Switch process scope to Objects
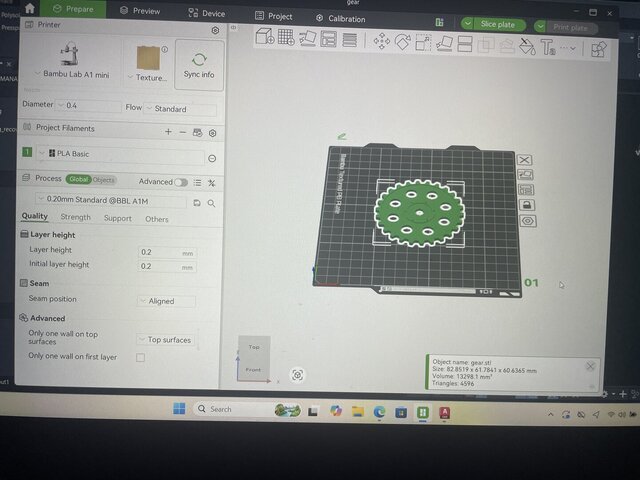The width and height of the screenshot is (640, 480). pos(104,180)
